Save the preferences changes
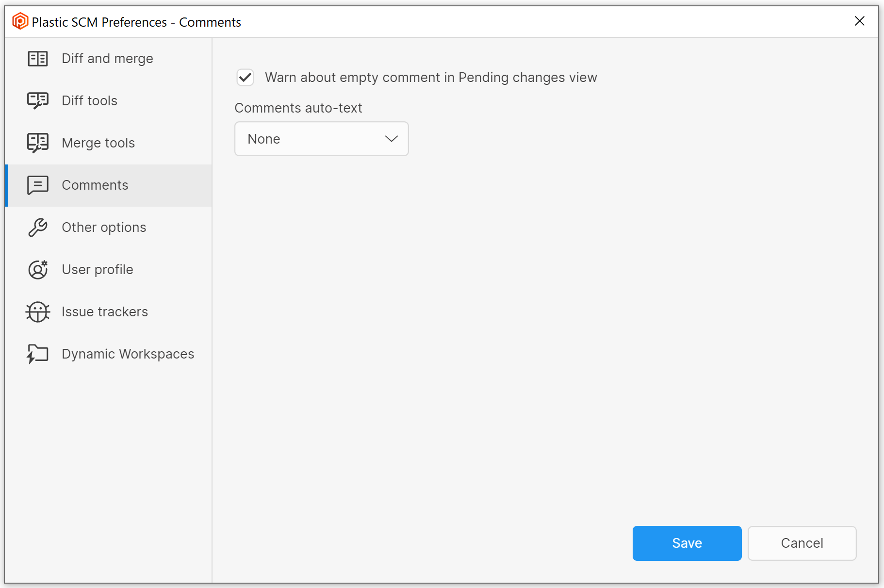Screen dimensions: 884x588 (687, 543)
